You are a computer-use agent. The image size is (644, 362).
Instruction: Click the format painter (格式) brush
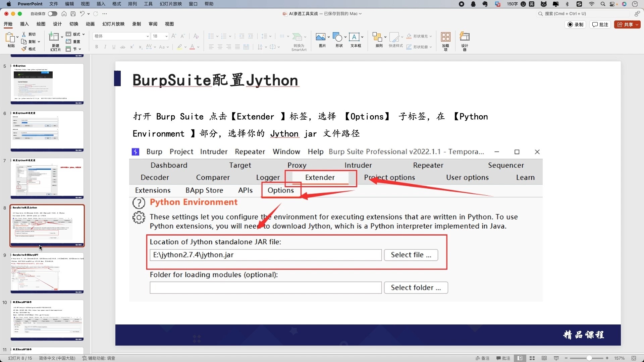[x=24, y=49]
